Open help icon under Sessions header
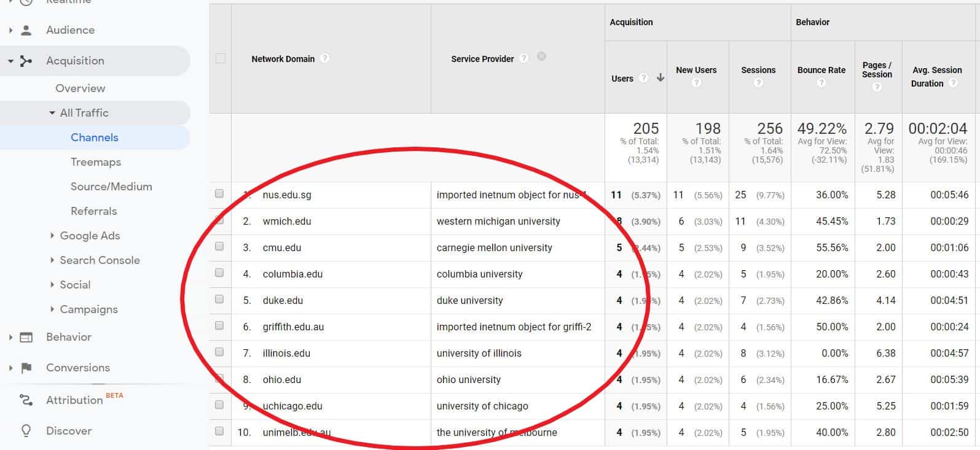This screenshot has height=450, width=980. click(x=758, y=82)
